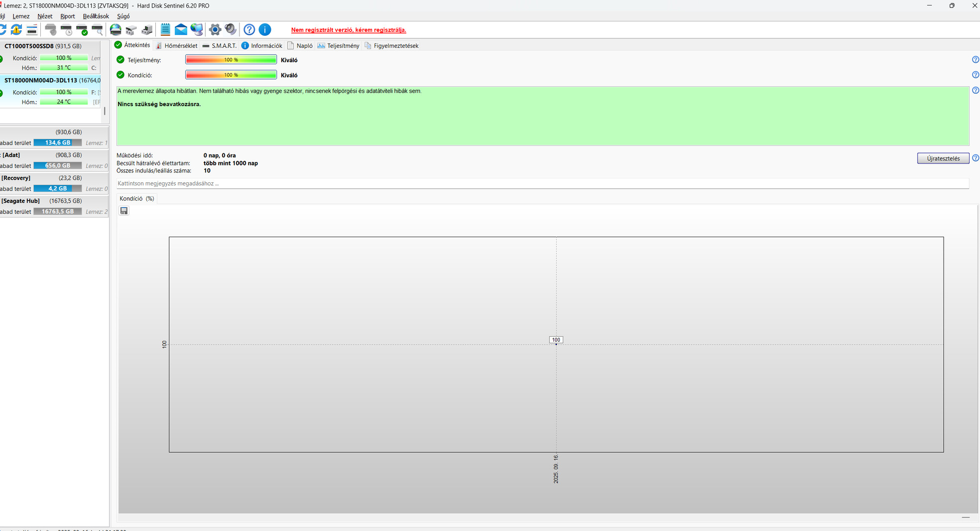The image size is (980, 531).
Task: Open the blue notepad report icon
Action: (165, 30)
